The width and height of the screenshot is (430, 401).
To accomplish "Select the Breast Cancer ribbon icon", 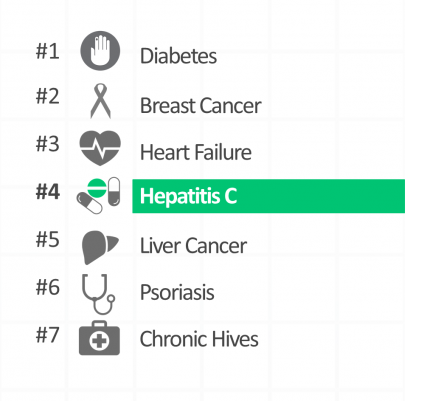I will [x=100, y=101].
